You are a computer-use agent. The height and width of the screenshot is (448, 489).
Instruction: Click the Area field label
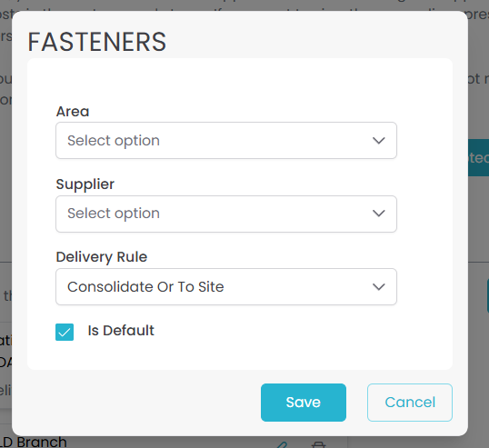pos(73,111)
